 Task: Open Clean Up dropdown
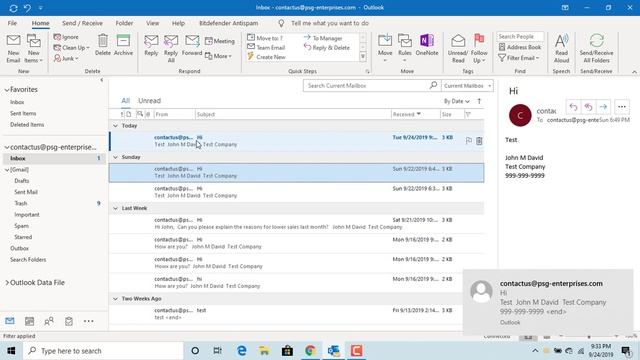[x=71, y=48]
